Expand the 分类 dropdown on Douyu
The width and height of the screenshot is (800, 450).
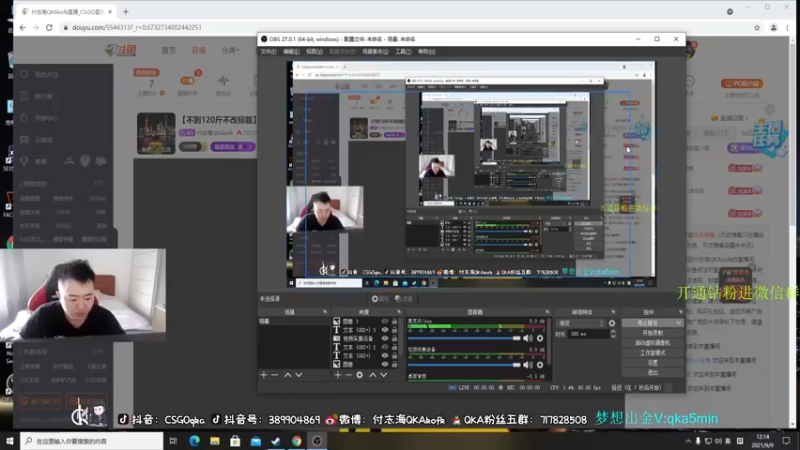point(230,51)
